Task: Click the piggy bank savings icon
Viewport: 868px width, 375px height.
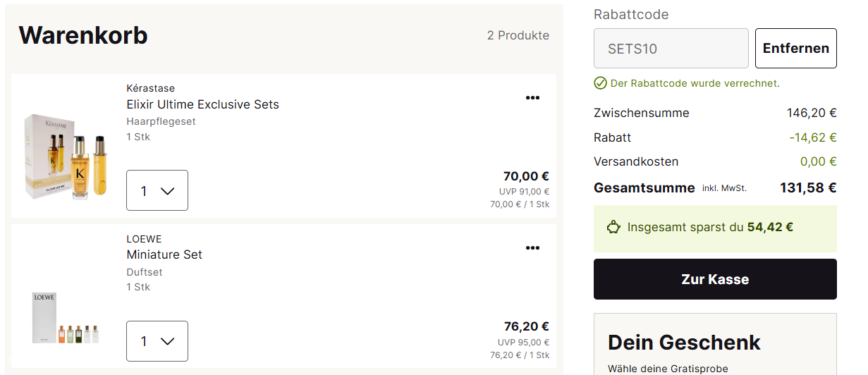Action: click(613, 228)
